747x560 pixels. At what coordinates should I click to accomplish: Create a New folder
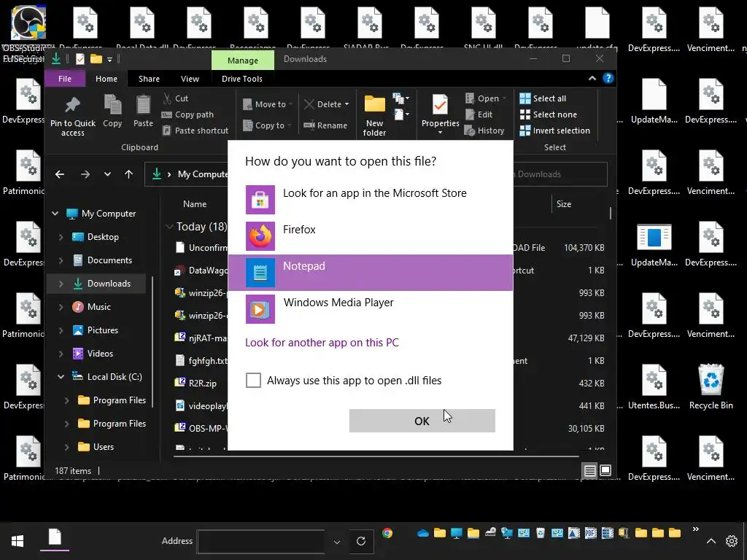(374, 116)
